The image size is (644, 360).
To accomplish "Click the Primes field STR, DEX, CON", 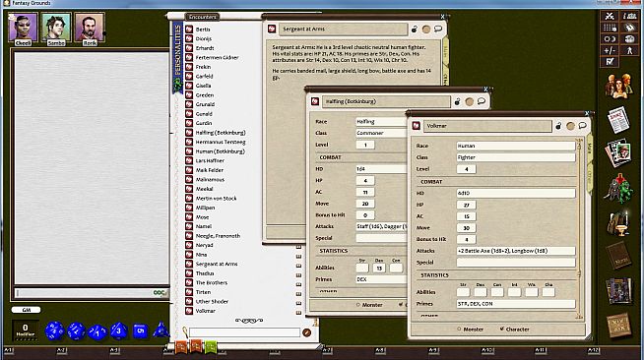I will 516,304.
